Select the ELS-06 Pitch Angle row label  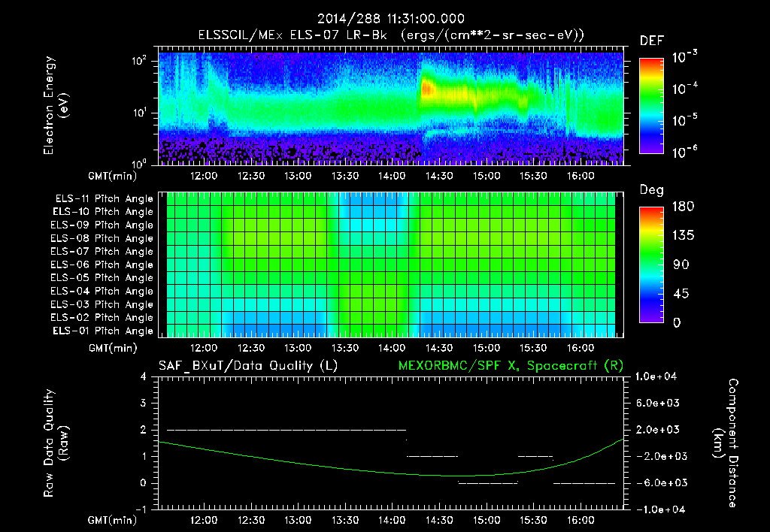point(102,265)
